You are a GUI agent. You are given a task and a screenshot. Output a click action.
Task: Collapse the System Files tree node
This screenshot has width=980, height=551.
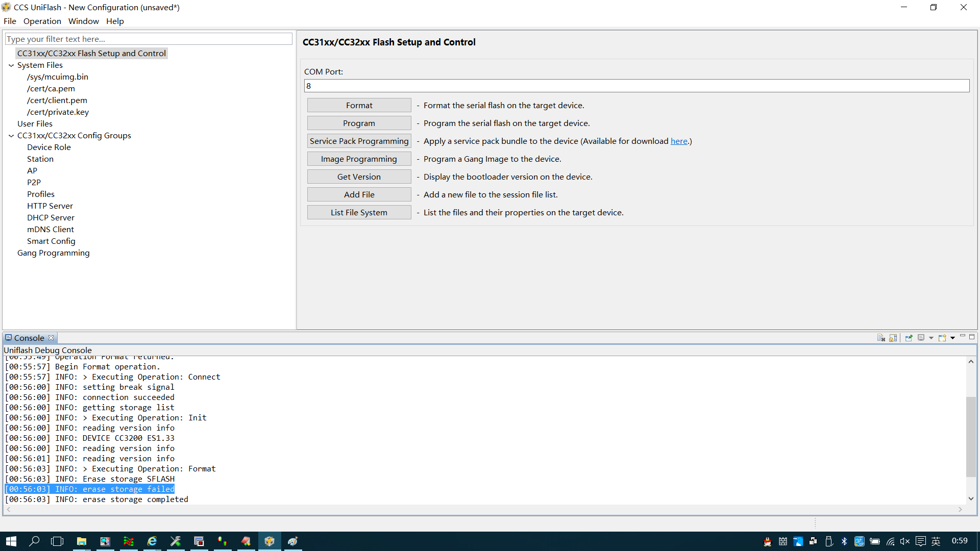(11, 65)
